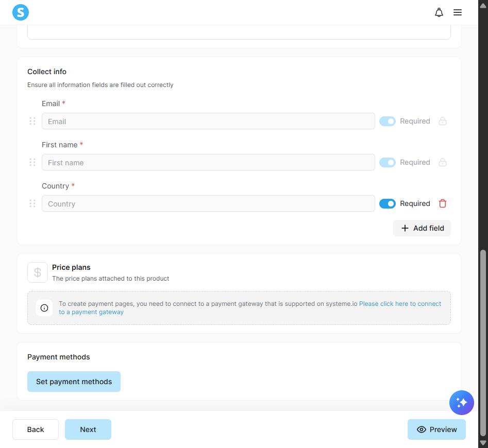This screenshot has width=488, height=448.
Task: Click the Email field drag handle
Action: (32, 121)
